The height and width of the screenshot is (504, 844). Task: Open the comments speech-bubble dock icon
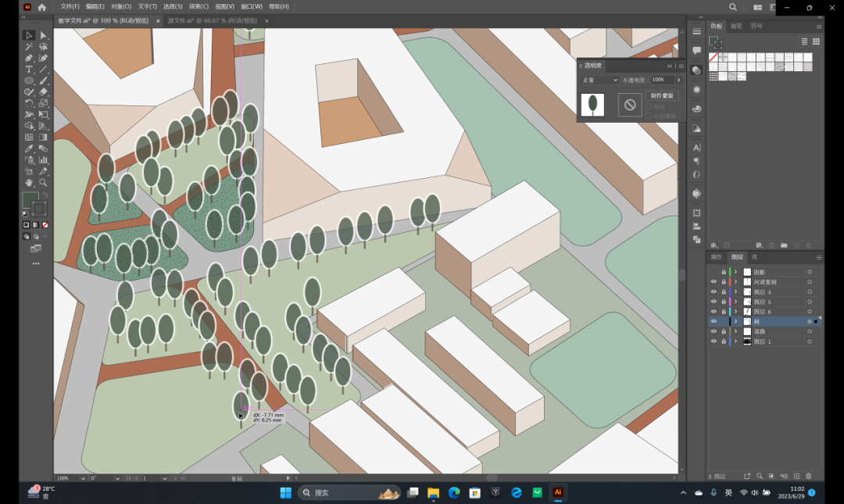tap(696, 51)
